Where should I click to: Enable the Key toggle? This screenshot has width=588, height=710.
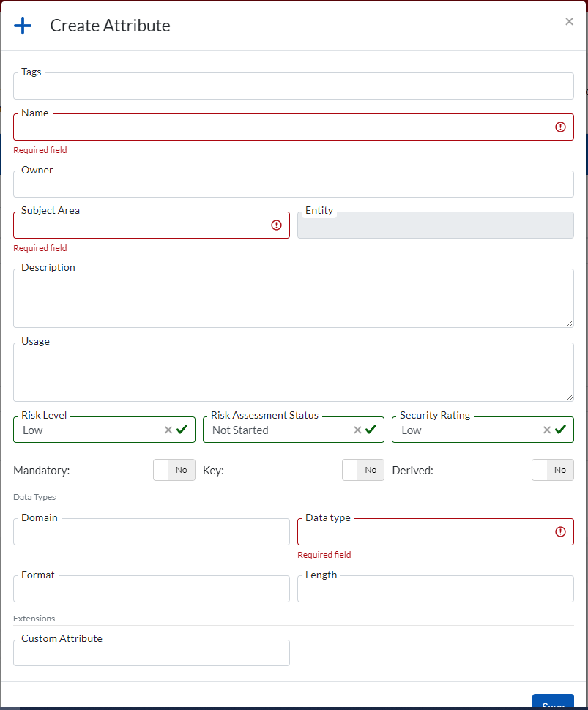pyautogui.click(x=363, y=470)
